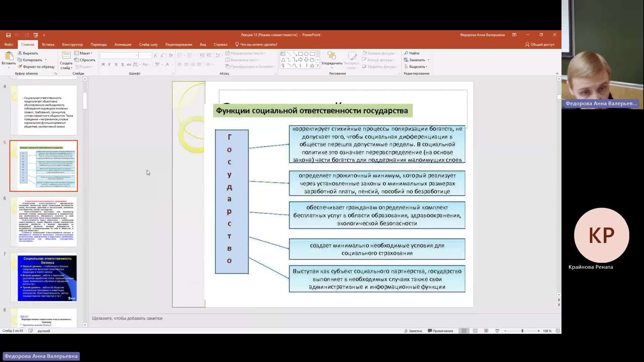Image resolution: width=644 pixels, height=362 pixels.
Task: Click the font name combo box
Action: pyautogui.click(x=119, y=55)
